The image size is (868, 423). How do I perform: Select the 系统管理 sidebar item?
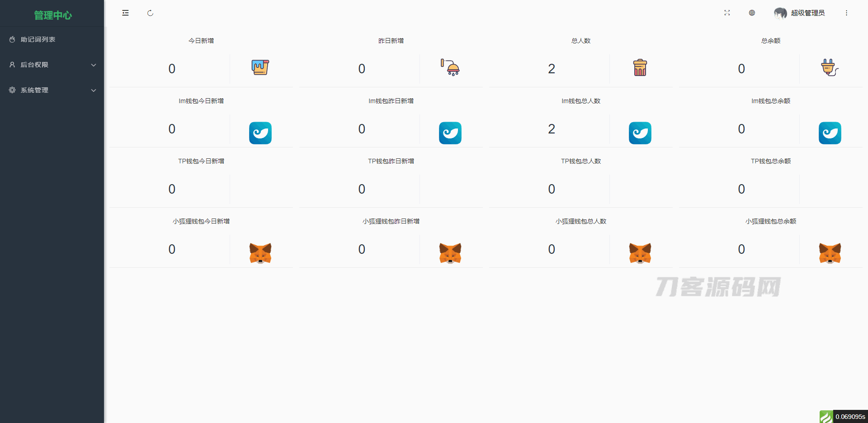(x=52, y=90)
